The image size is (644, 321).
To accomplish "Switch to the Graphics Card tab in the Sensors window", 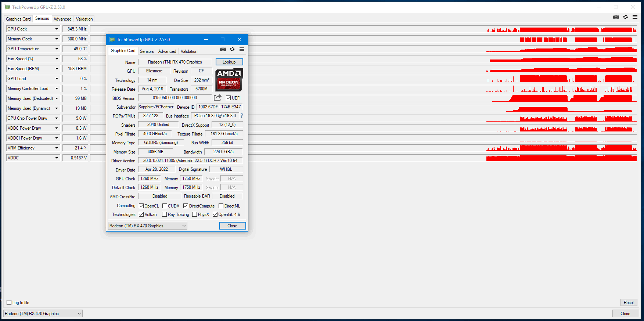I will [x=18, y=19].
